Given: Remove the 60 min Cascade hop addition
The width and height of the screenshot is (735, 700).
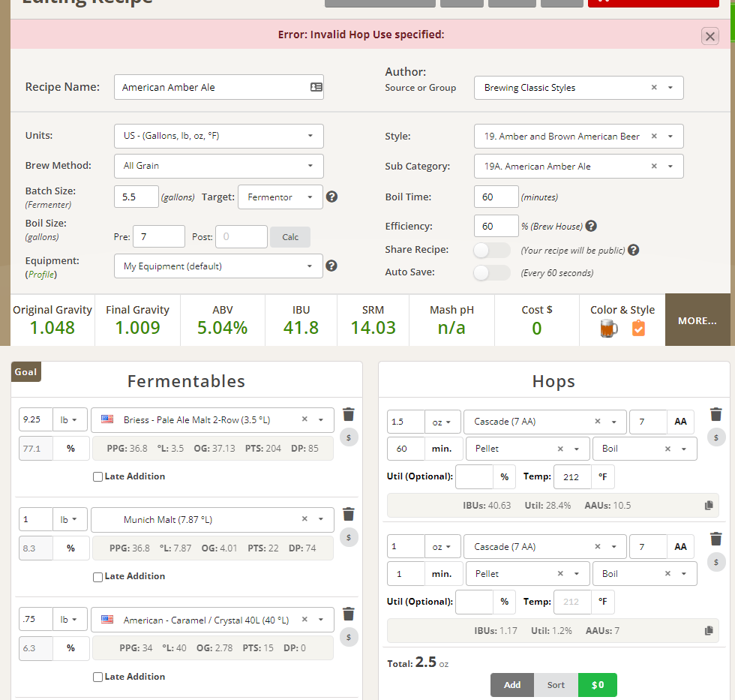Looking at the screenshot, I should (x=715, y=415).
